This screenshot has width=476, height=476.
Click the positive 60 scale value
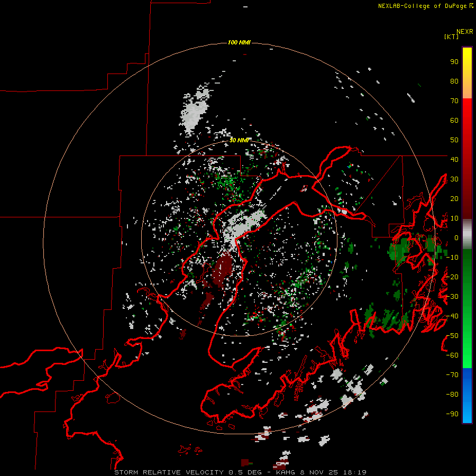(454, 120)
